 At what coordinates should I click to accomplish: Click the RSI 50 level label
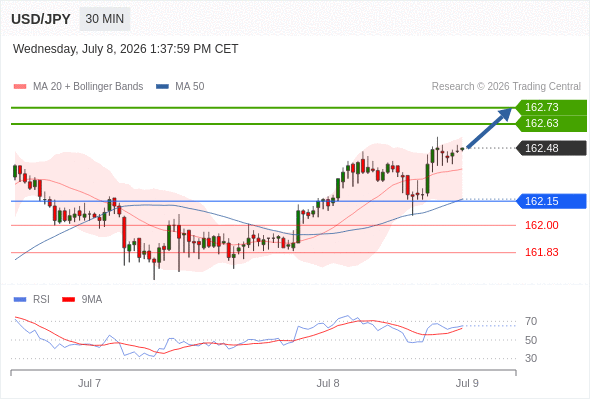[531, 340]
